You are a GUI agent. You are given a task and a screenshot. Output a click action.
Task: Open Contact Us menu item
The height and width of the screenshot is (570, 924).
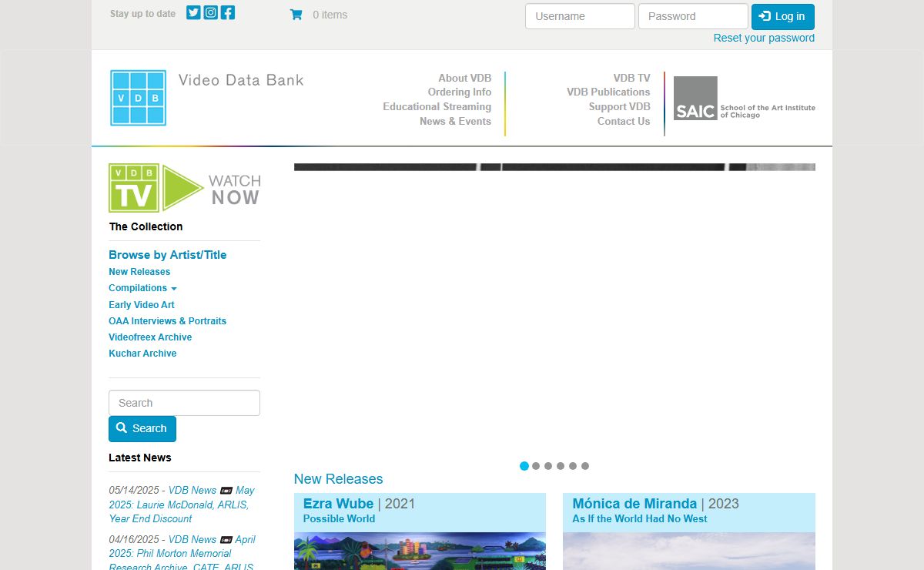click(x=624, y=121)
